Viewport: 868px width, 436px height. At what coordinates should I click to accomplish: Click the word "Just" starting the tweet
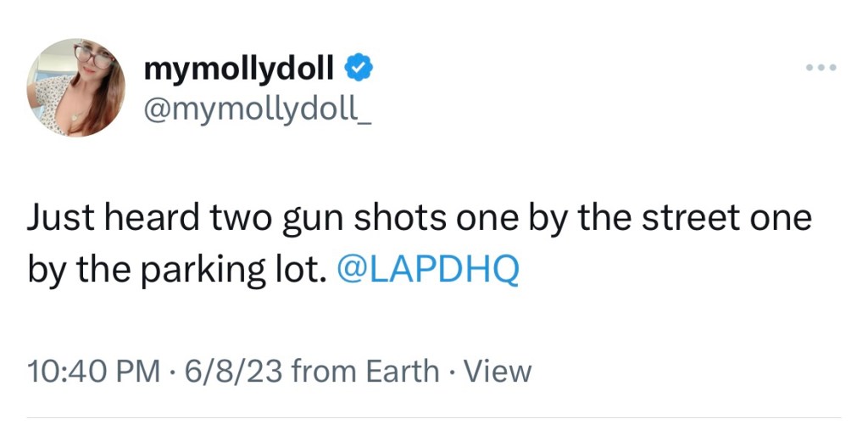pos(61,220)
